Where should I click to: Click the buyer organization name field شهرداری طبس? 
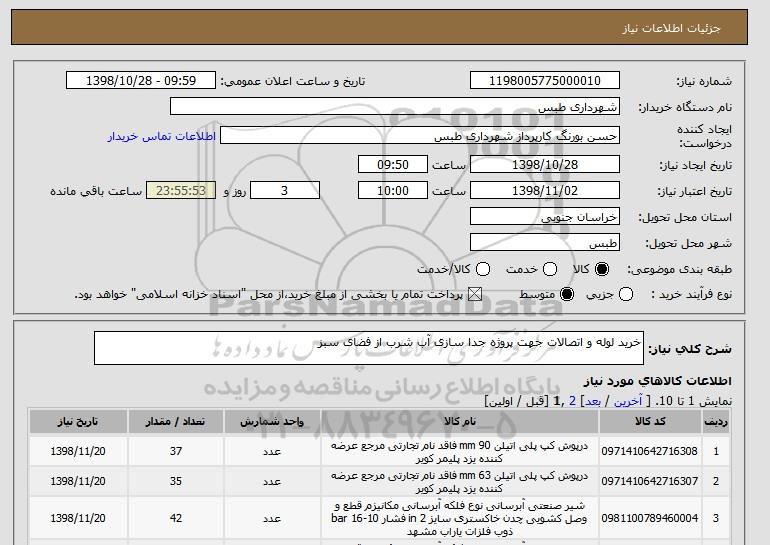coord(395,107)
